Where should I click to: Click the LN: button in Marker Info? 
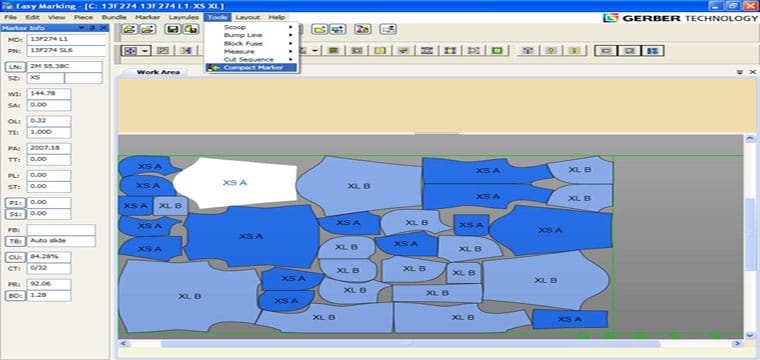[14, 67]
